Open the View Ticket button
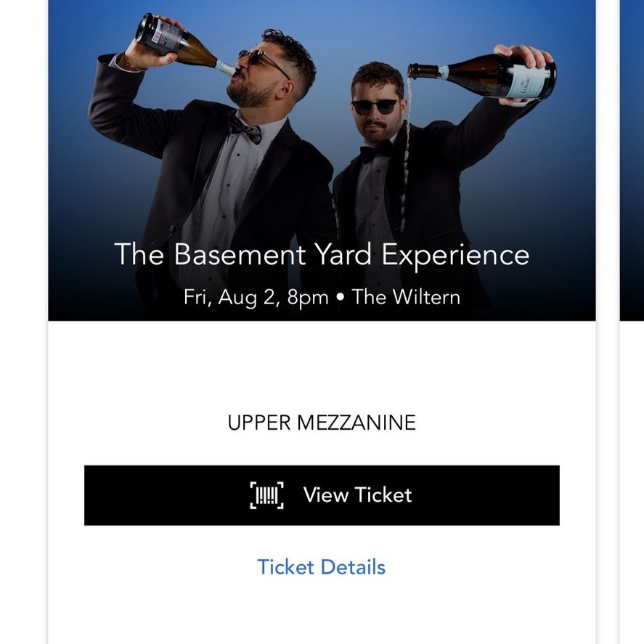The image size is (644, 644). click(322, 495)
